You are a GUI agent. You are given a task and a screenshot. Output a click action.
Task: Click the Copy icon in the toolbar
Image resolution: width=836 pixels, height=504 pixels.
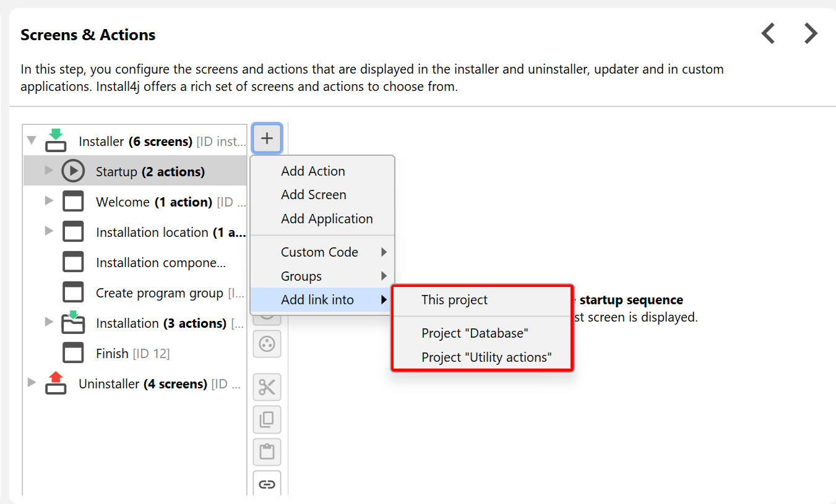click(x=267, y=420)
